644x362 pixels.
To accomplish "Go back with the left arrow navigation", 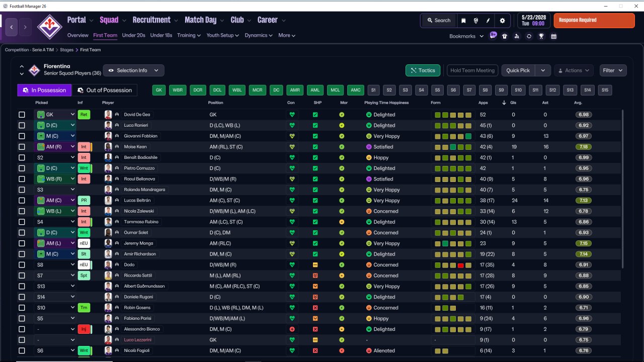I will coord(12,27).
